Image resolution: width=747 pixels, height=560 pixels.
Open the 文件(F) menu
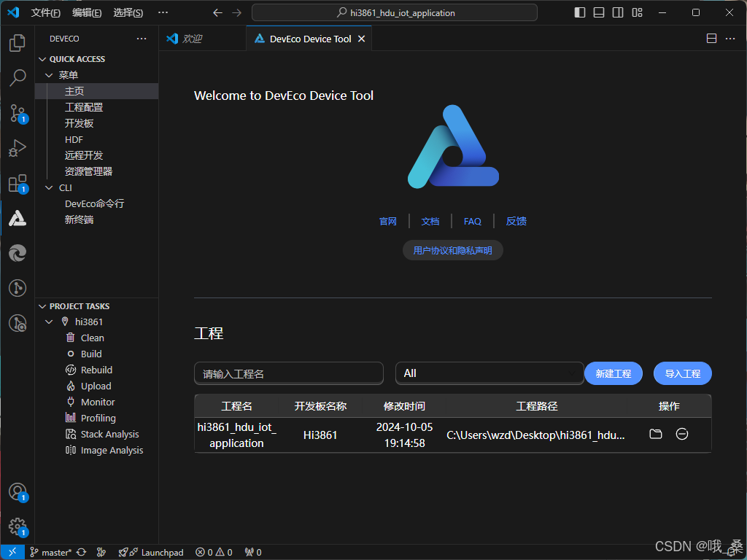(45, 13)
